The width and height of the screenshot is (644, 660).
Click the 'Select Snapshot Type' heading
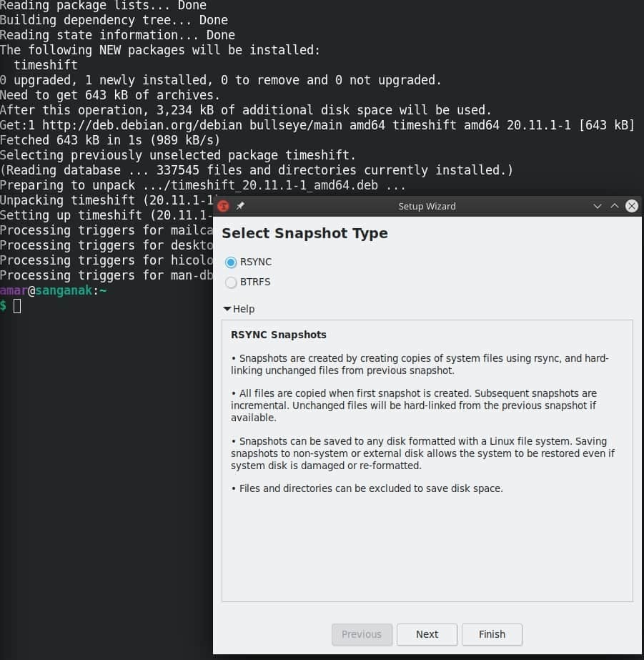pyautogui.click(x=304, y=233)
